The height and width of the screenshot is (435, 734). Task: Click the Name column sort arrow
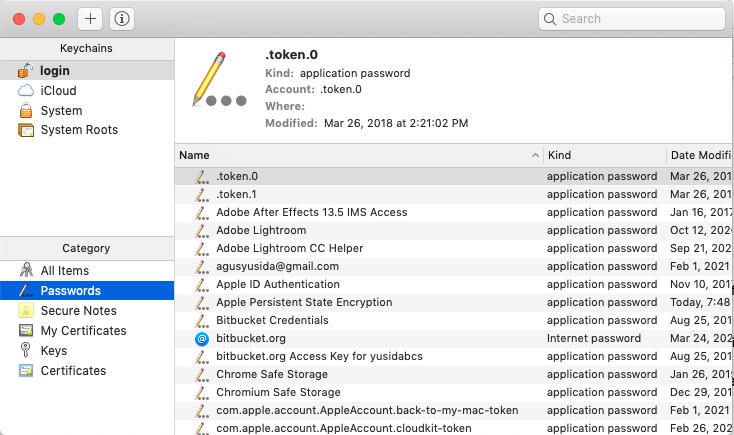pos(535,155)
